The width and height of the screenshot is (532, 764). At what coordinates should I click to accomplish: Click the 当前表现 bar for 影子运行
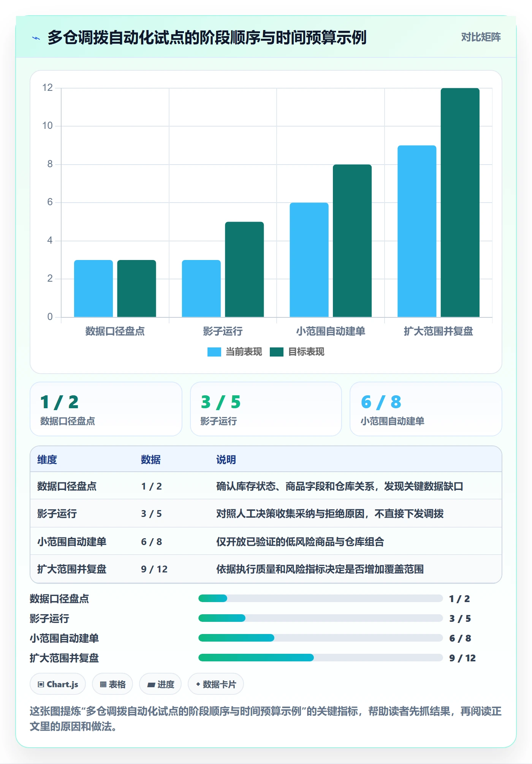coord(201,288)
